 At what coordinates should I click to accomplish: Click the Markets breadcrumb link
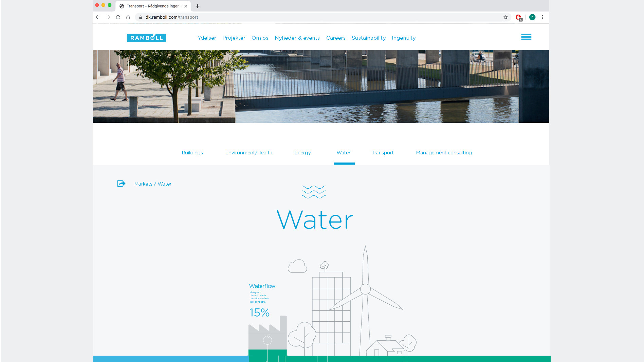[143, 184]
